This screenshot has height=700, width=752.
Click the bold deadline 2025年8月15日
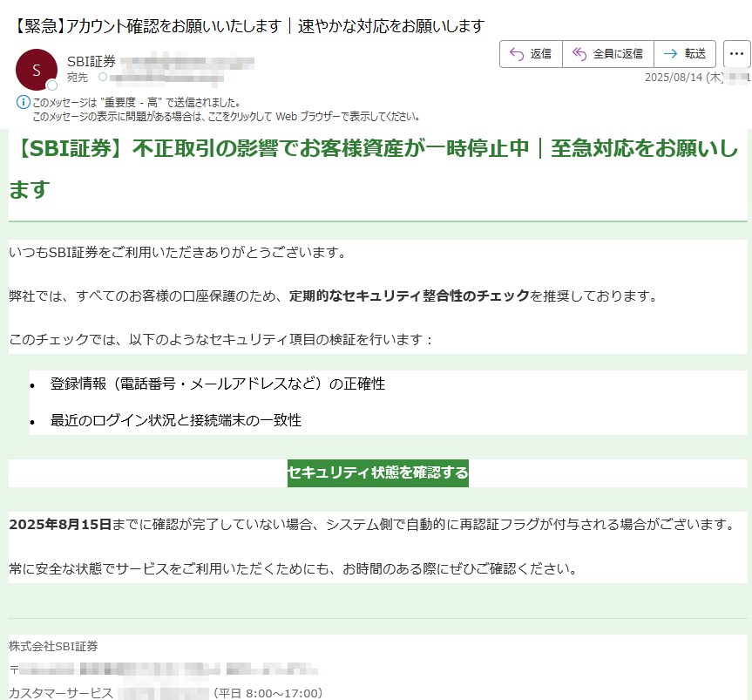(x=60, y=525)
